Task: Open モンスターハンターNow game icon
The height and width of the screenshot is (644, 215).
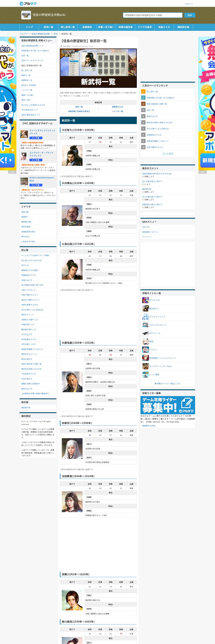Action: click(x=145, y=366)
